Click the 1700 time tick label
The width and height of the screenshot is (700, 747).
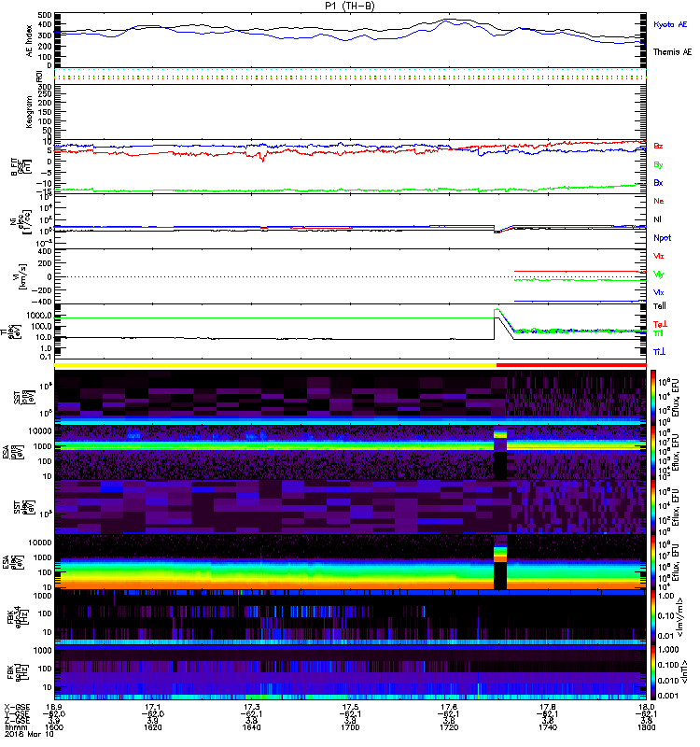(350, 727)
